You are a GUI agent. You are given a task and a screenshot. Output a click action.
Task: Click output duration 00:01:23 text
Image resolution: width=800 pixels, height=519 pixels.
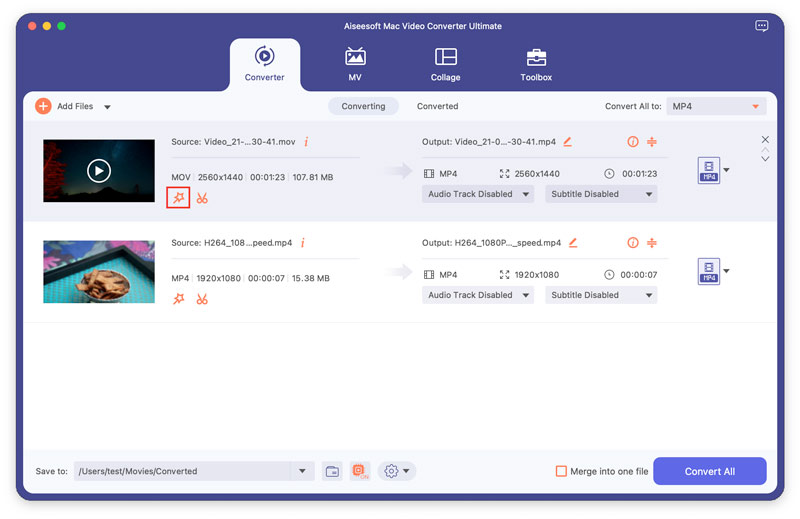coord(639,174)
